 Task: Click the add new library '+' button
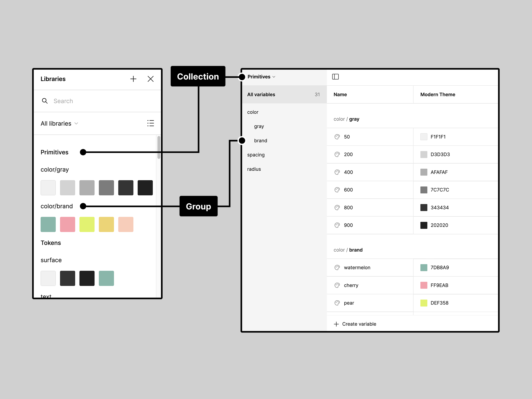(133, 79)
